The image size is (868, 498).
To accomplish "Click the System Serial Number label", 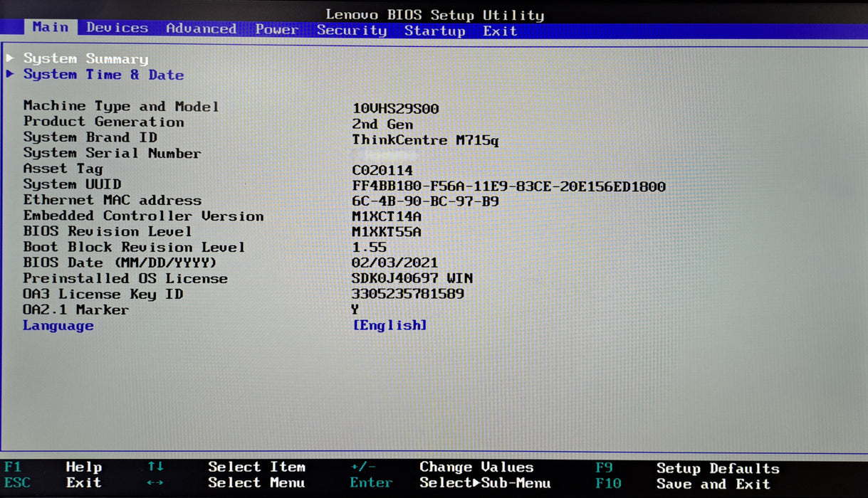I will pyautogui.click(x=113, y=153).
